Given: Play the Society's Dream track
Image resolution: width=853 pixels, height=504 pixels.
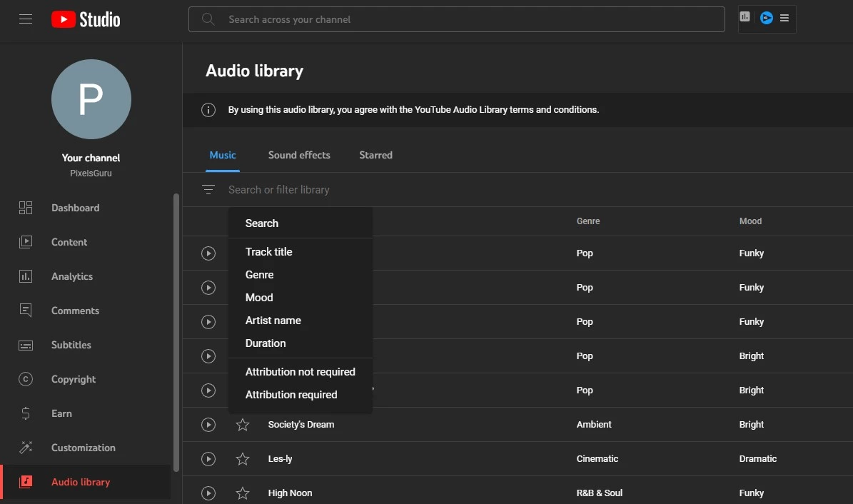Looking at the screenshot, I should point(208,425).
